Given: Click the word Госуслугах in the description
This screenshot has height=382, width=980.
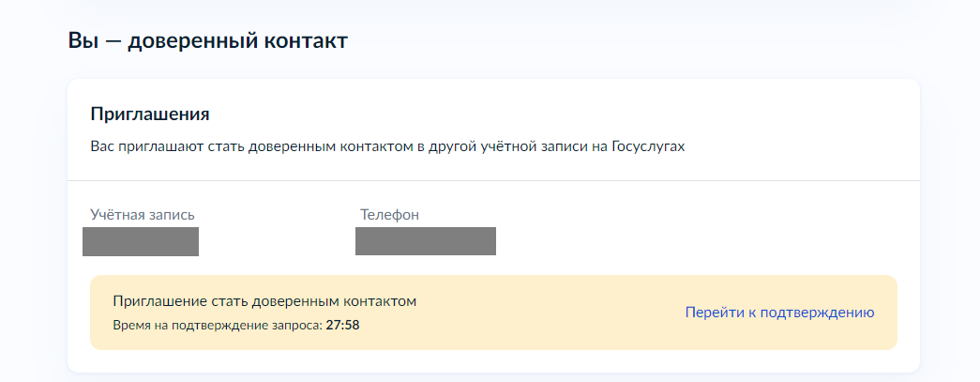Looking at the screenshot, I should point(649,147).
